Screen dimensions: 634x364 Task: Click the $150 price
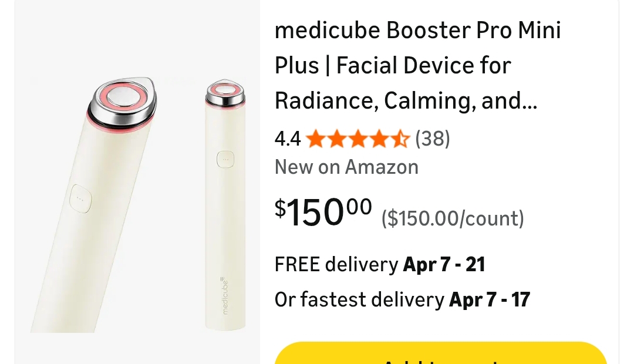[323, 211]
